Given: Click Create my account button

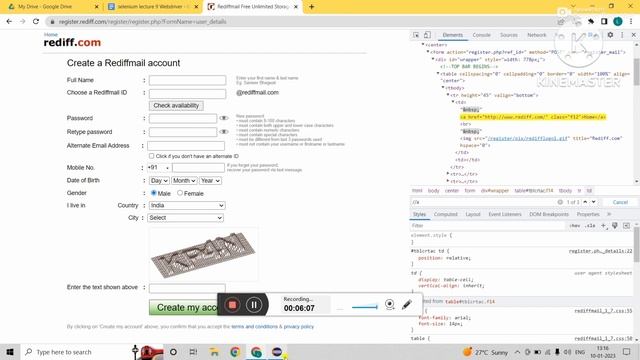Looking at the screenshot, I should click(x=184, y=307).
